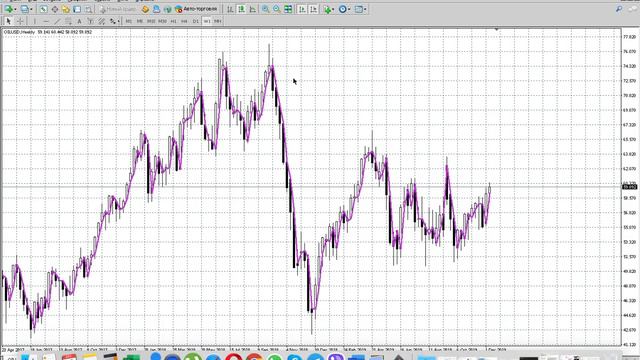Screen dimensions: 640x360
Task: Click the New Order button
Action: (118, 9)
